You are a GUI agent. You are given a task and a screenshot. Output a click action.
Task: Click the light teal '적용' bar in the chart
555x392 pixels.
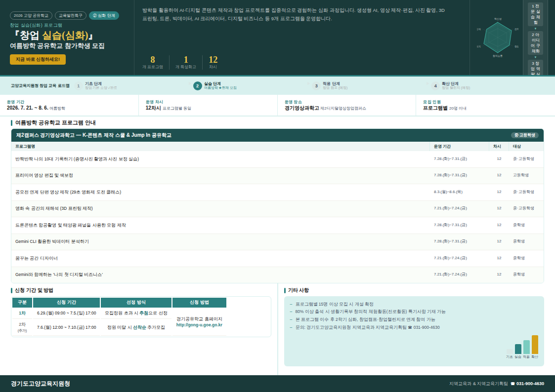(527, 347)
